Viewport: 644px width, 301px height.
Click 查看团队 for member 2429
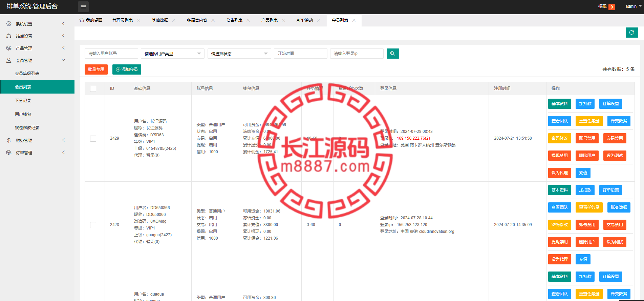coord(560,121)
